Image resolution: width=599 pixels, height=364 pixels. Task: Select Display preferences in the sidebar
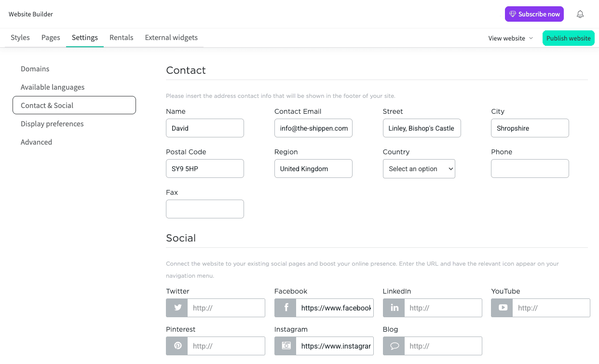(x=52, y=123)
